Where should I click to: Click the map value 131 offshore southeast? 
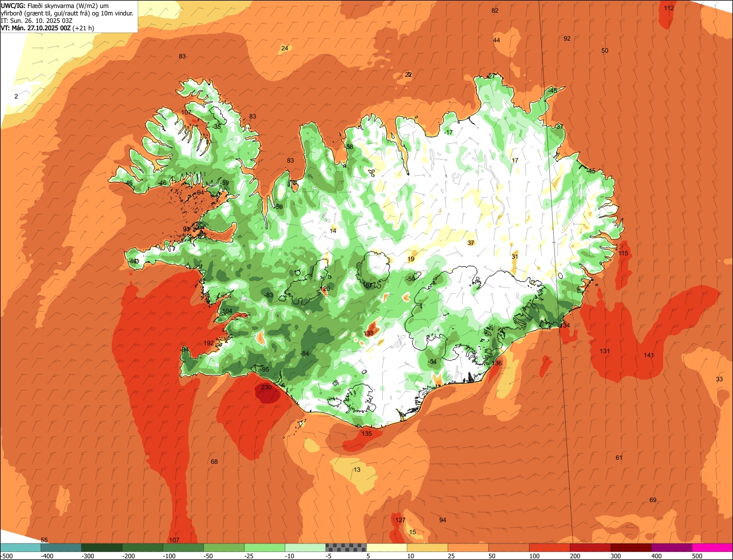click(x=605, y=351)
